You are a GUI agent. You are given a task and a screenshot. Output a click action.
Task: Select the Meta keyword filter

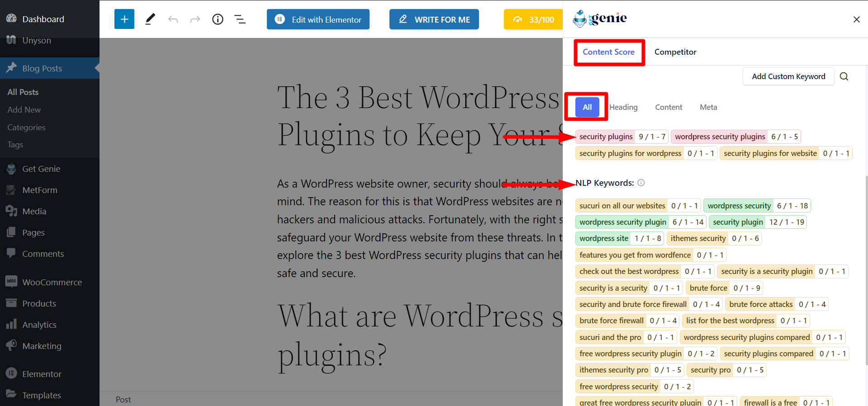(x=708, y=107)
